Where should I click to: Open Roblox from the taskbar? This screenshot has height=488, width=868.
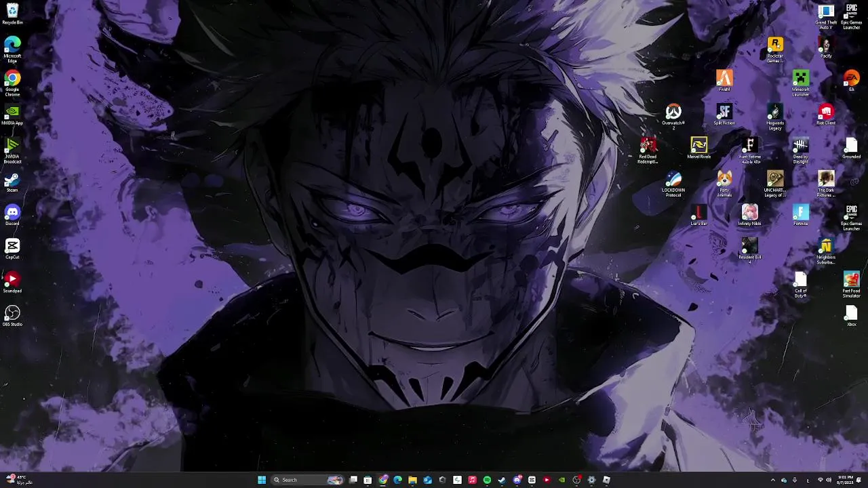pos(606,480)
